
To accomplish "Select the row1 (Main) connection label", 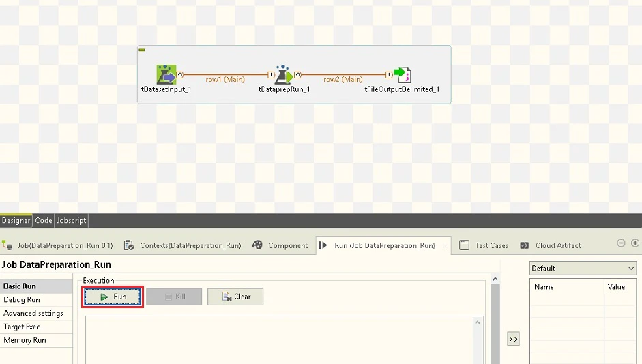I will coord(225,79).
